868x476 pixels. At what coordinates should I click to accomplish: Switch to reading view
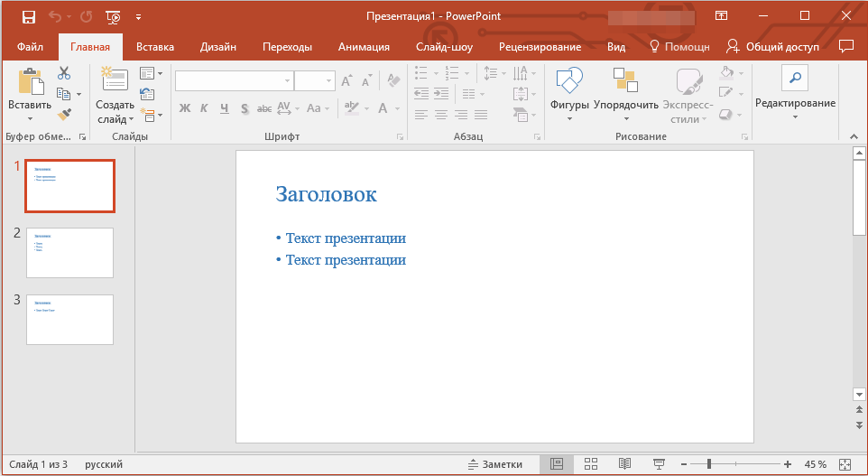coord(624,464)
